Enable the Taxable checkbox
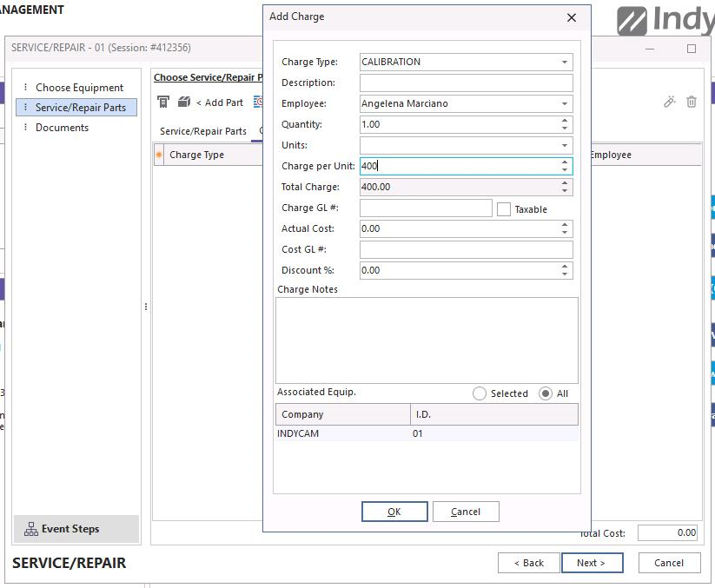Image resolution: width=715 pixels, height=588 pixels. (x=504, y=209)
